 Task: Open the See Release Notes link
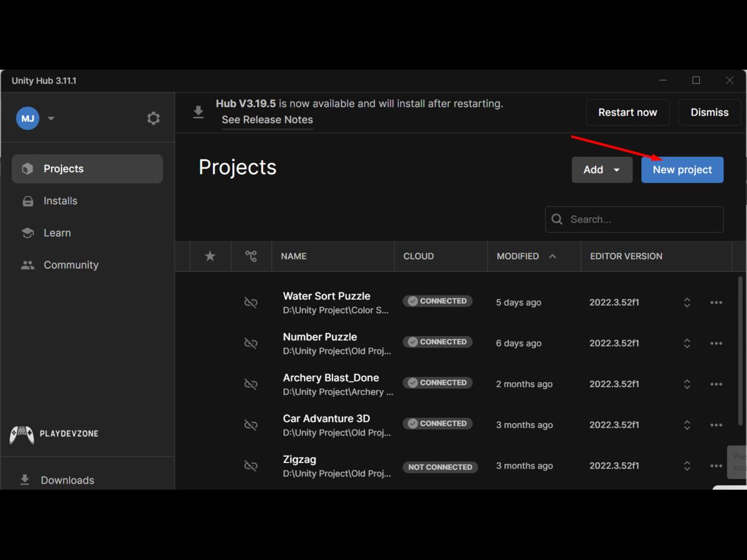click(x=267, y=119)
